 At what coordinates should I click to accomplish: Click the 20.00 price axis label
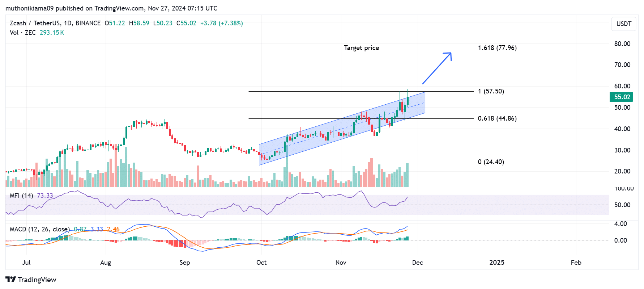pyautogui.click(x=622, y=171)
